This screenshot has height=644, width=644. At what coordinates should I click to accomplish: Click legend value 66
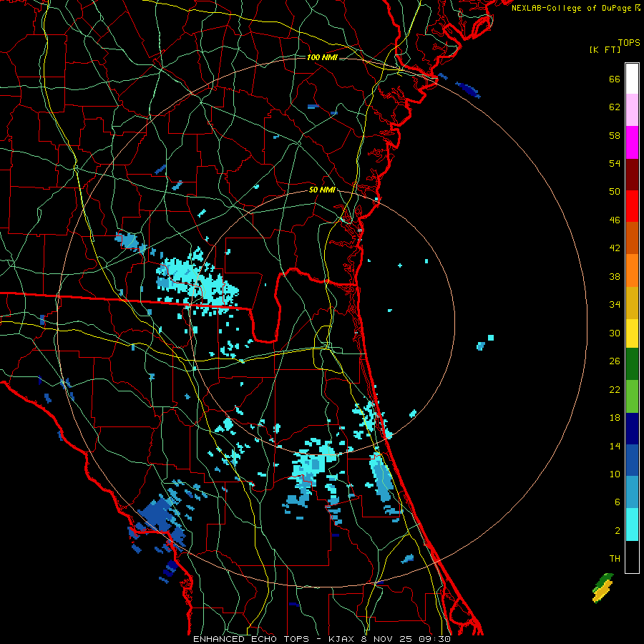(615, 79)
